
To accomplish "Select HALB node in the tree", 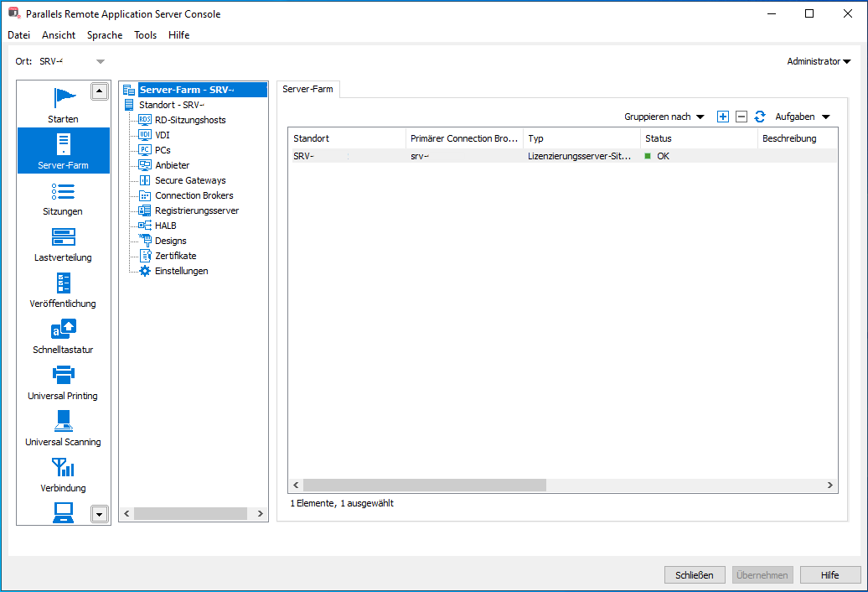I will coord(166,226).
